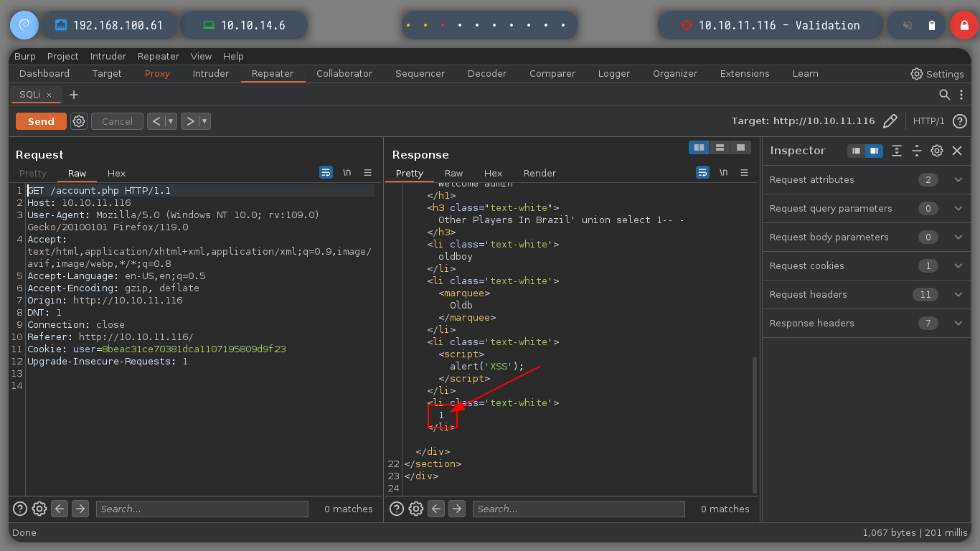The image size is (980, 551).
Task: Open the three-dot menu beside search icon
Action: [x=961, y=95]
